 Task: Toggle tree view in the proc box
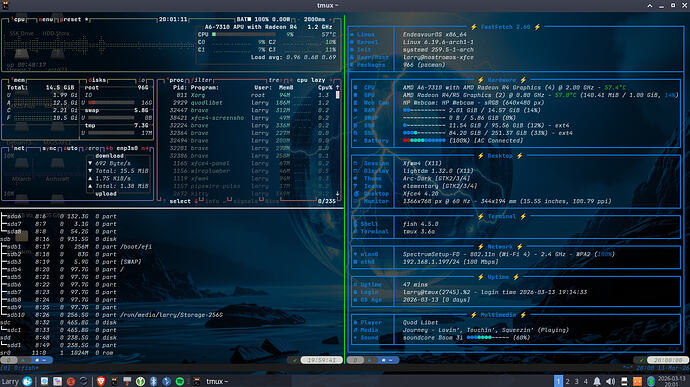coord(276,80)
